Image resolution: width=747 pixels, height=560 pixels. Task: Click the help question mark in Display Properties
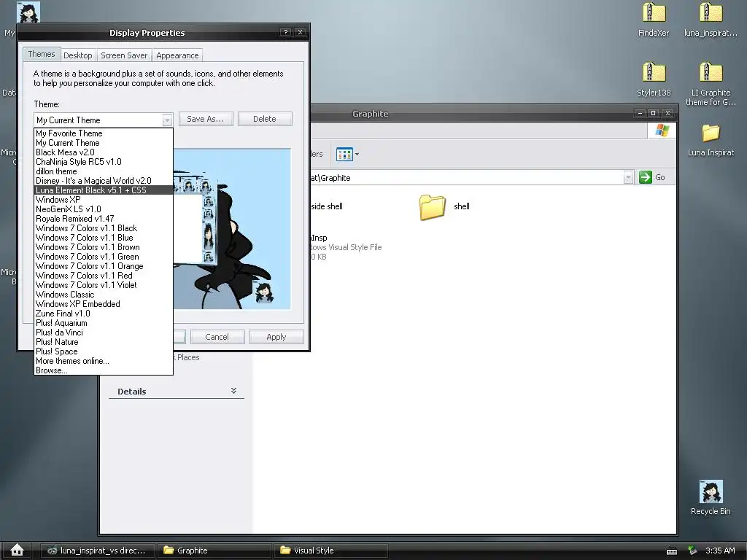point(285,32)
